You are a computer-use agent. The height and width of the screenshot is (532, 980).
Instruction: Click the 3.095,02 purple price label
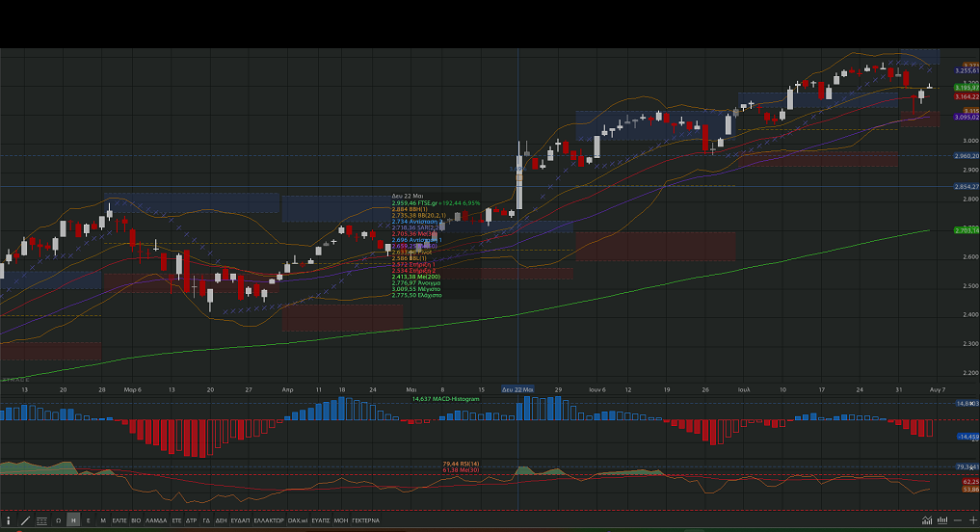(967, 117)
